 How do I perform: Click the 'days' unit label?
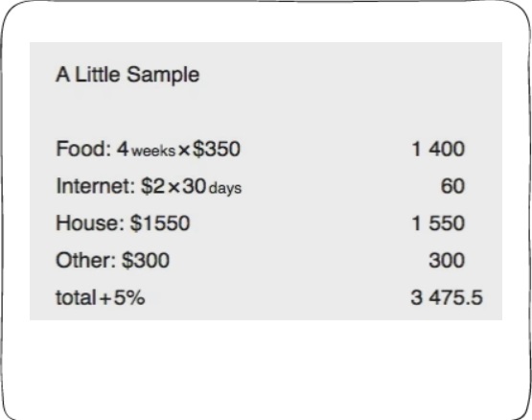(225, 188)
